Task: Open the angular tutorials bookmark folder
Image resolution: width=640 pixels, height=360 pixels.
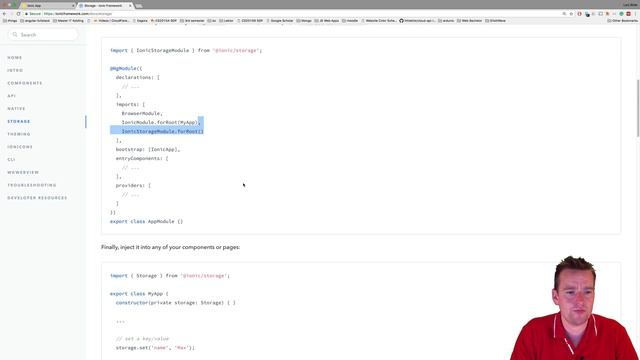Action: 34,20
